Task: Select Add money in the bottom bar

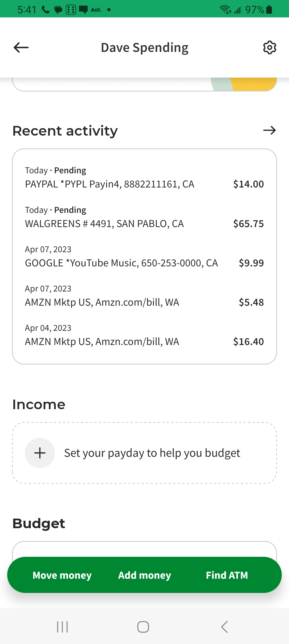Action: click(144, 575)
